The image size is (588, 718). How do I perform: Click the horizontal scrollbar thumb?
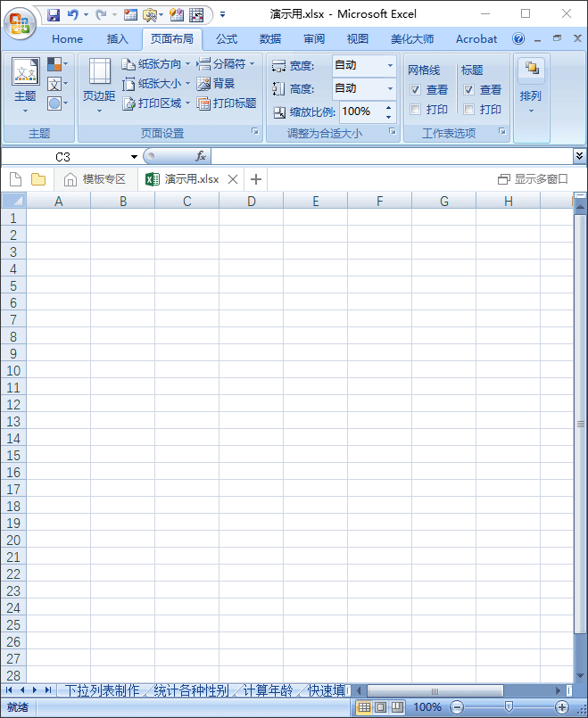(435, 690)
